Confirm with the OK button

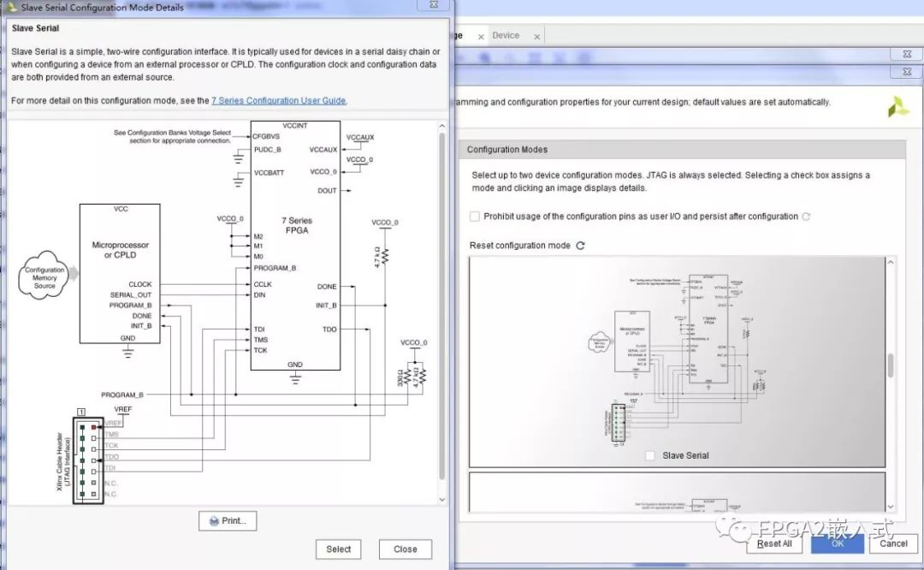coord(838,543)
